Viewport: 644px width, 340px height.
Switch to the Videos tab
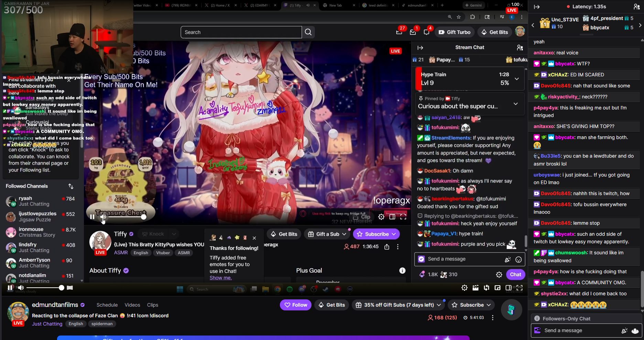point(132,305)
